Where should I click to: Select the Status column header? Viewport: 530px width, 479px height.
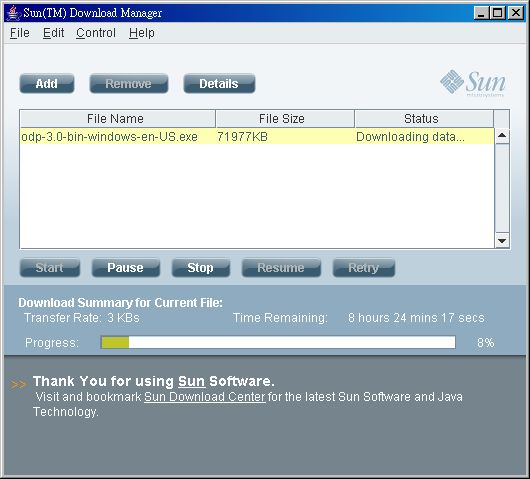tap(424, 119)
